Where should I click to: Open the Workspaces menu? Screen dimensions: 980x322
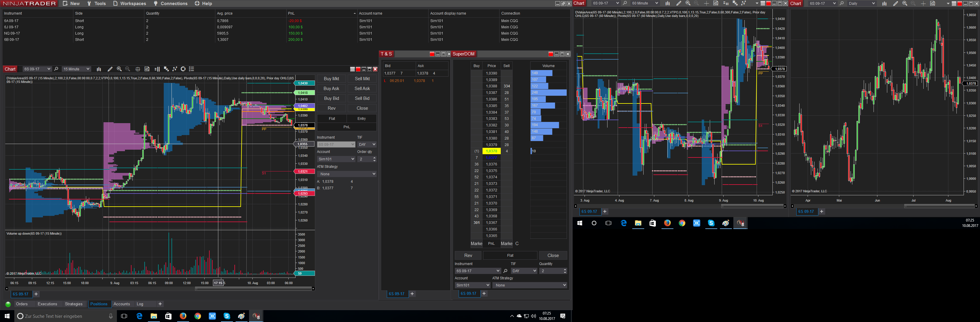point(129,3)
